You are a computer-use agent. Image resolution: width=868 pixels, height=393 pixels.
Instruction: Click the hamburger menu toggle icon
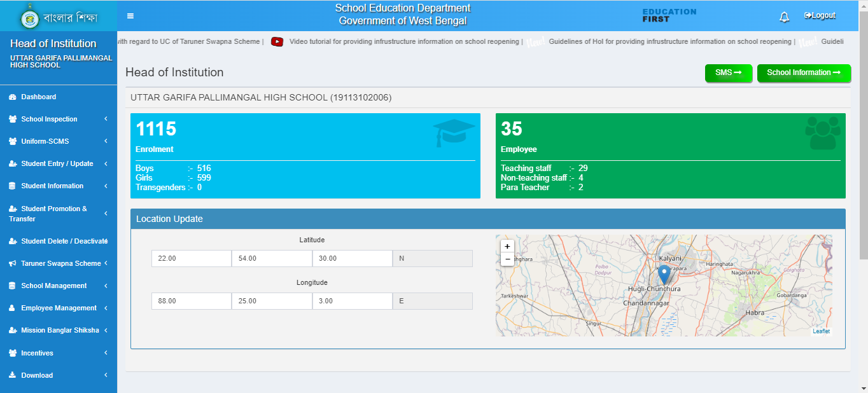[130, 16]
